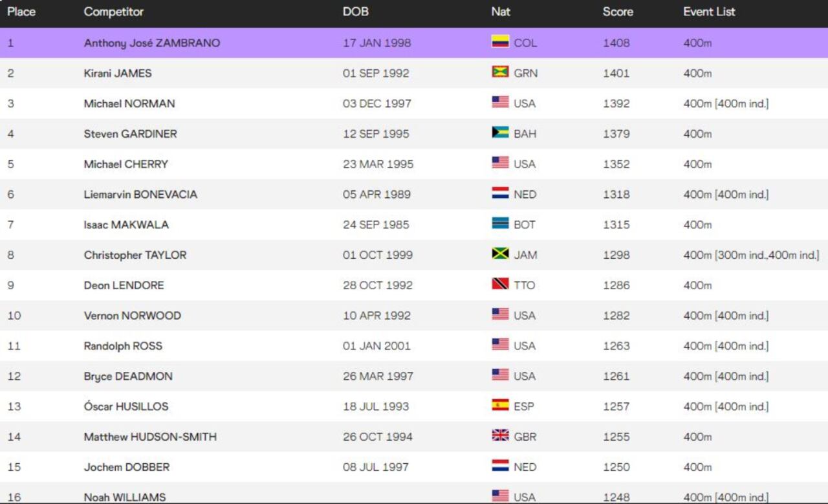This screenshot has height=504, width=828.
Task: Click the Spain flag icon
Action: 500,406
